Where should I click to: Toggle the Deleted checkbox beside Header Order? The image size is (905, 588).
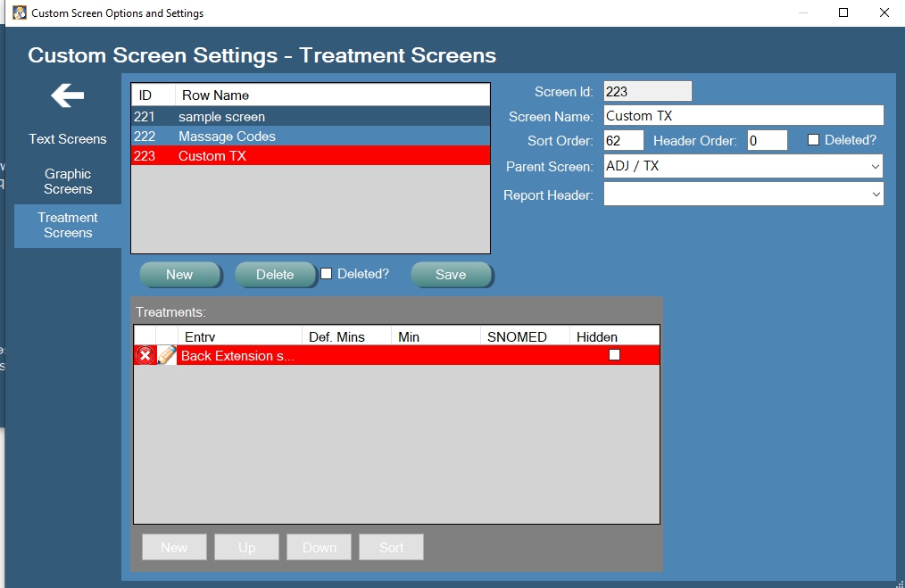tap(813, 140)
